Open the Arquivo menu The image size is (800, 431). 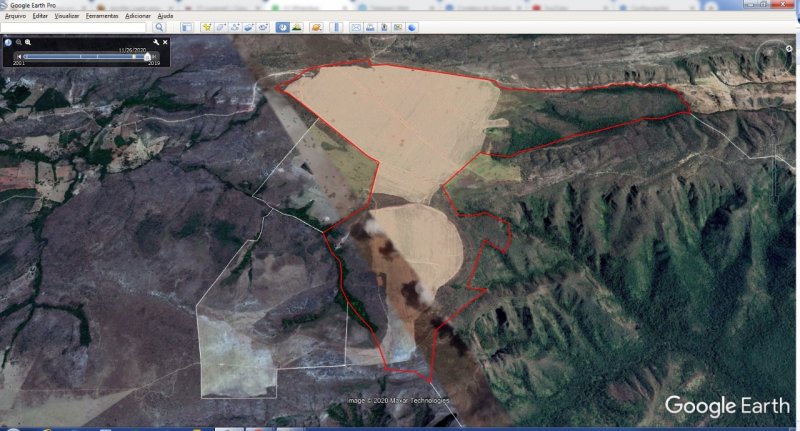[x=18, y=16]
